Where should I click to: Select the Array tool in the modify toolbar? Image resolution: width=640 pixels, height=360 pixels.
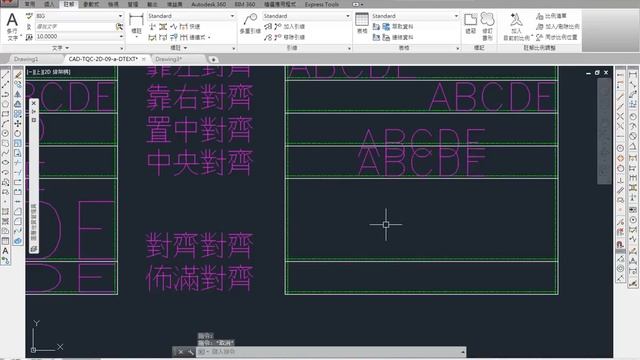(18, 114)
